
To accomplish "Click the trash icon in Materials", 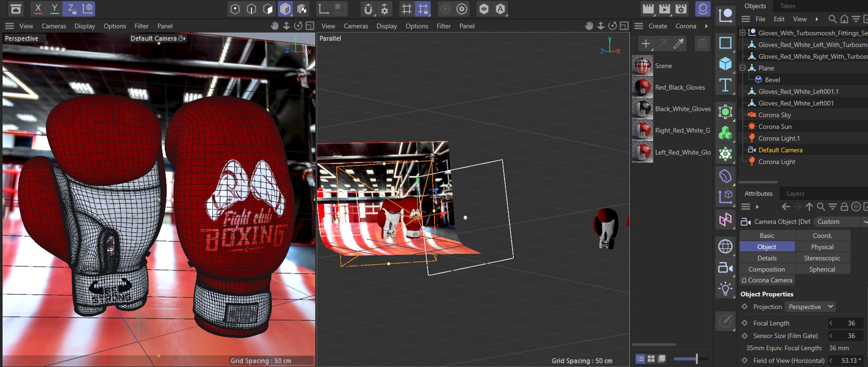I will (x=702, y=43).
